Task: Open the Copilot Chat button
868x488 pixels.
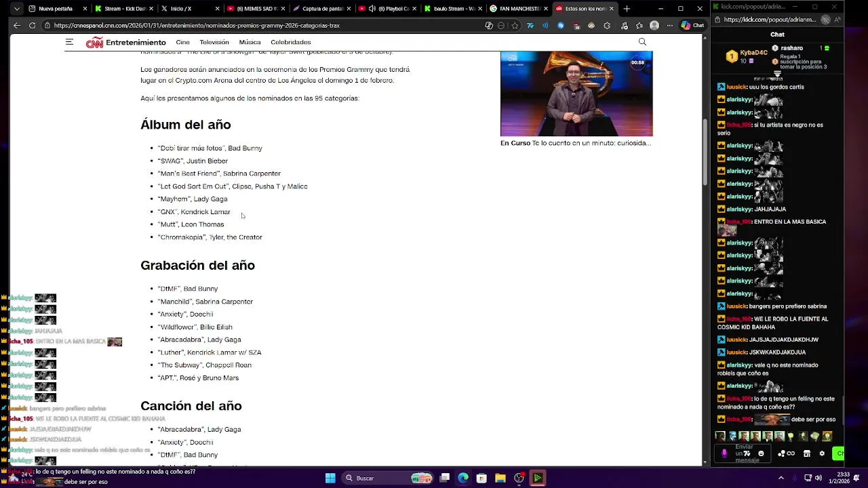Action: 692,25
